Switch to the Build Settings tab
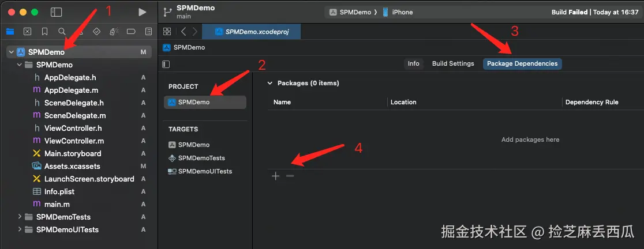The image size is (644, 249). point(453,63)
